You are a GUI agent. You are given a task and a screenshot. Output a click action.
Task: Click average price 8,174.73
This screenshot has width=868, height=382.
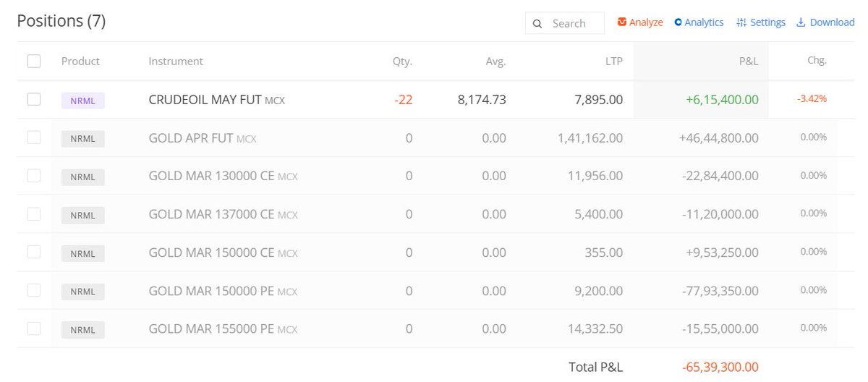pos(482,100)
